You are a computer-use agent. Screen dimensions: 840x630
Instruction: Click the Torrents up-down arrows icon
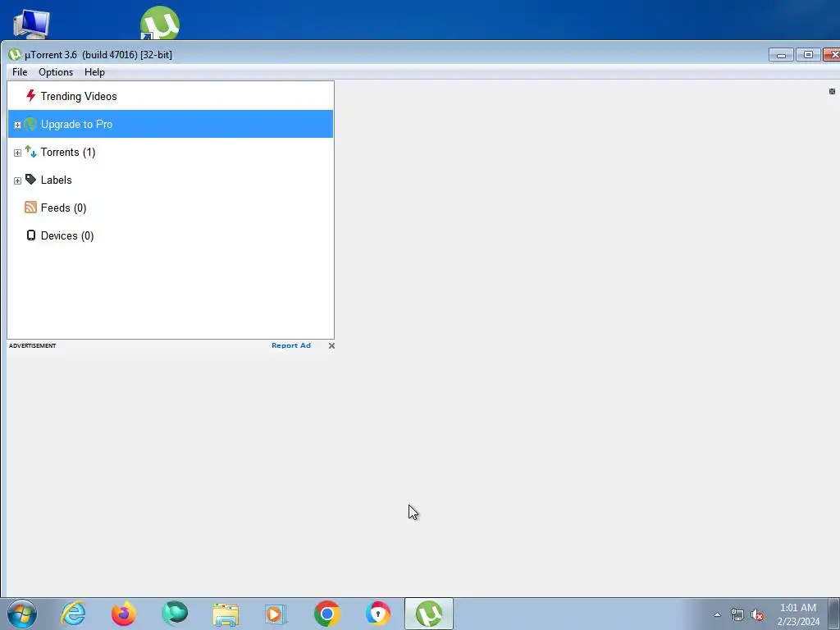click(30, 152)
